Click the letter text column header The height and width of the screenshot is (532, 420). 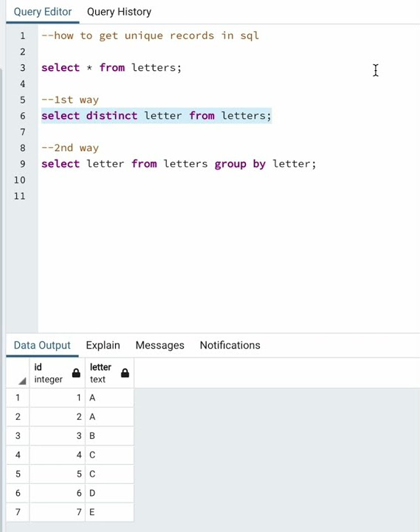coord(109,373)
